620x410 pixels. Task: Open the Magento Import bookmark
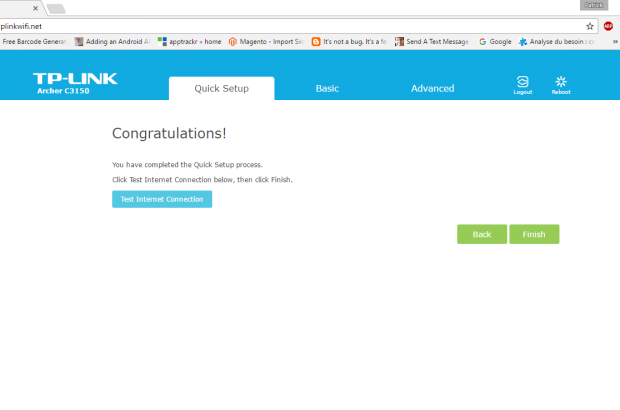pos(266,42)
